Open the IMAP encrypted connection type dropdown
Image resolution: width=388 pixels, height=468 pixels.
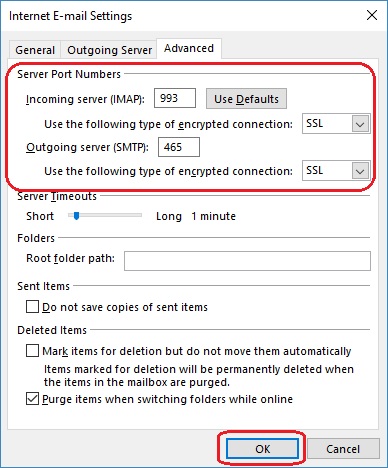point(336,124)
